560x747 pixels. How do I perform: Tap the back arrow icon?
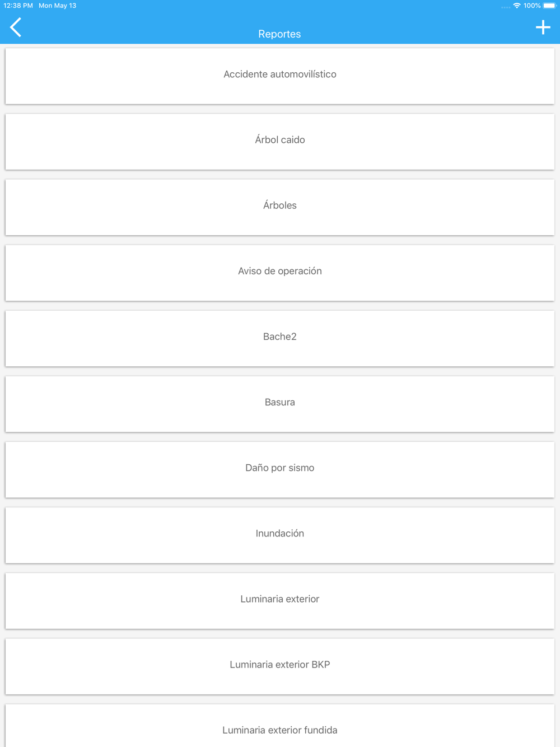click(x=16, y=27)
